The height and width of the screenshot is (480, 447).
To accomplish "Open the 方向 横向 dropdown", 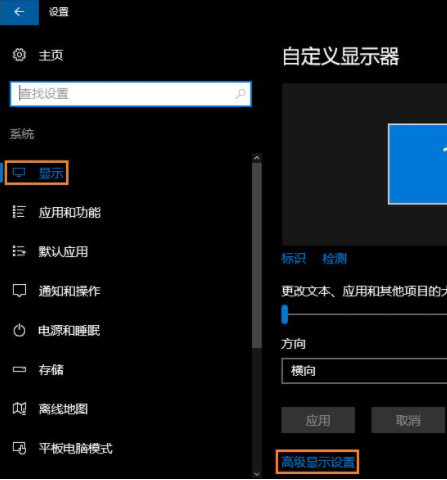I will (364, 371).
